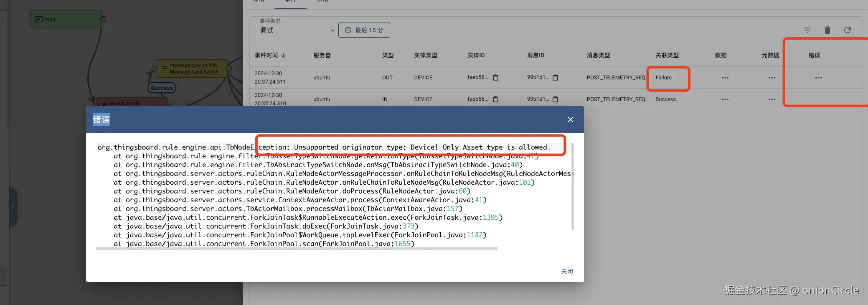This screenshot has width=868, height=305.
Task: Click the 服务器 column header
Action: coord(322,55)
